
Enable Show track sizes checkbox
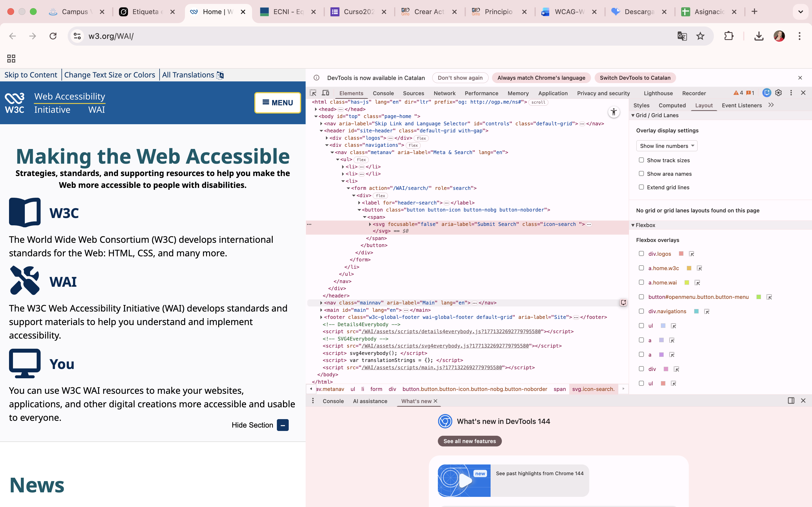click(641, 160)
